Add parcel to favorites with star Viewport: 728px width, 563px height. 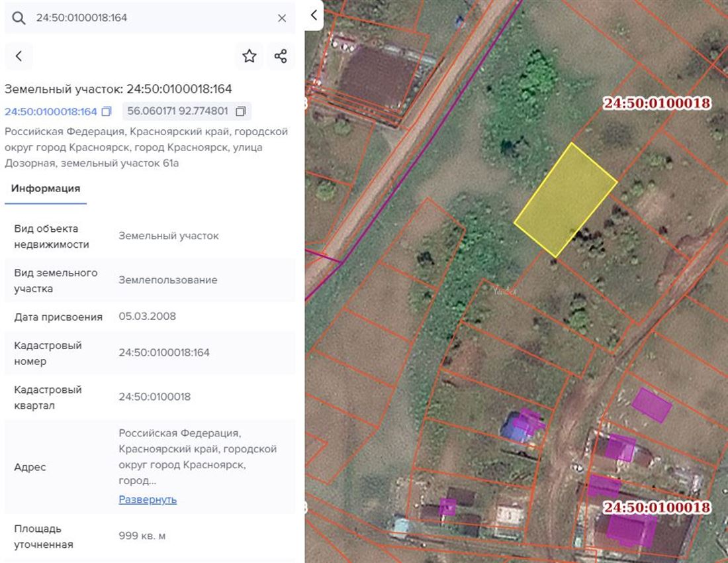pos(250,56)
